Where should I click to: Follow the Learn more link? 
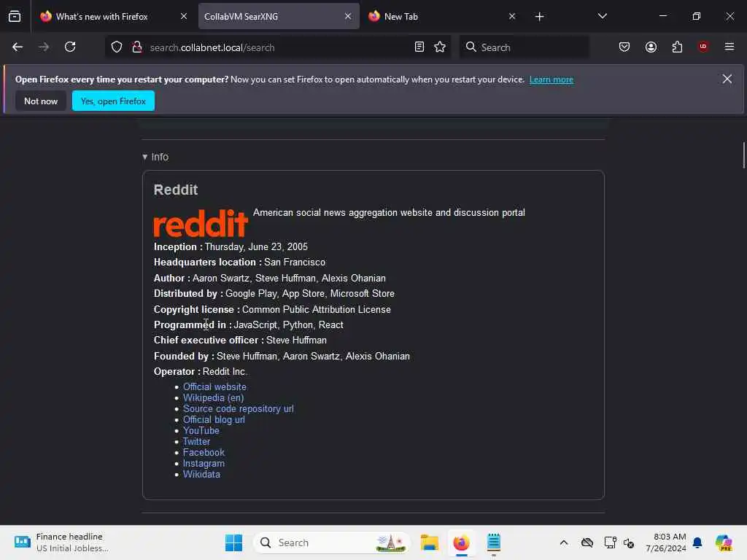click(x=551, y=79)
